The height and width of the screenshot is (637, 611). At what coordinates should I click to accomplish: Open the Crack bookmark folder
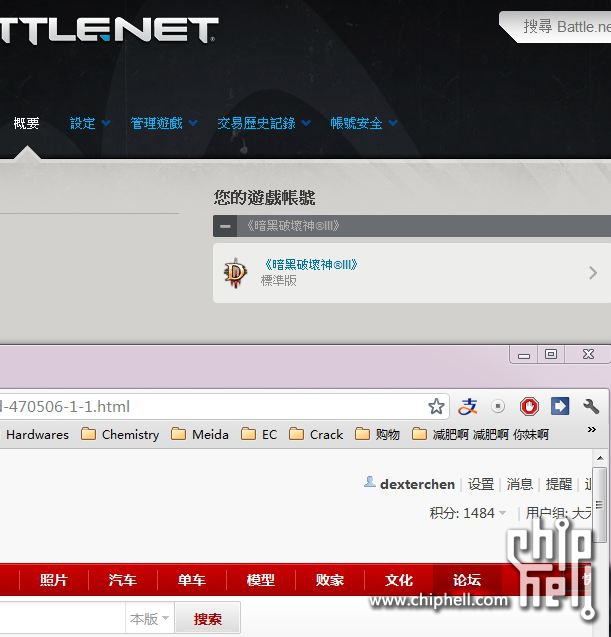(316, 435)
